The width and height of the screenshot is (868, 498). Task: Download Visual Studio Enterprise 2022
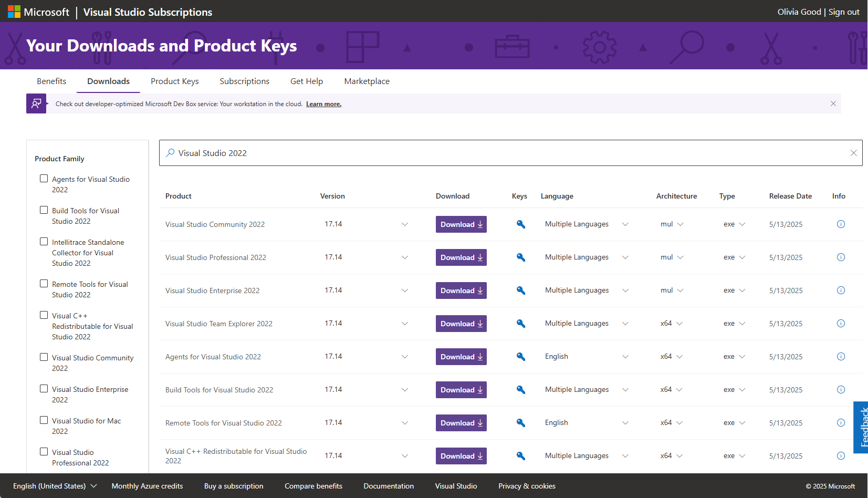point(461,290)
